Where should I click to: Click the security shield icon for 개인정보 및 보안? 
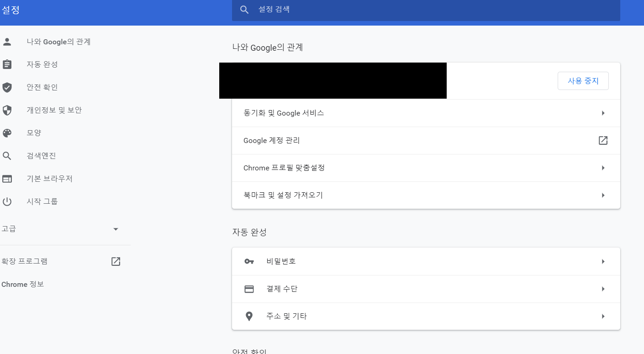coord(7,110)
